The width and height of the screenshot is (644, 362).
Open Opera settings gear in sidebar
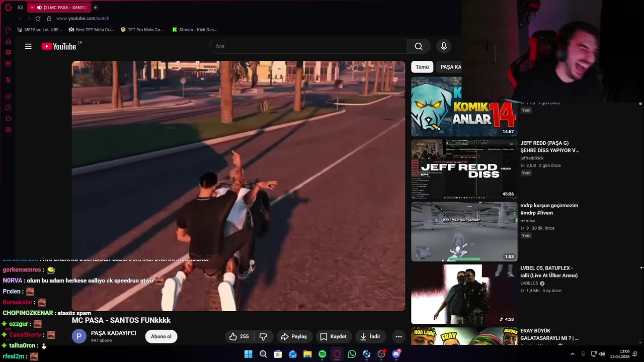[x=8, y=130]
